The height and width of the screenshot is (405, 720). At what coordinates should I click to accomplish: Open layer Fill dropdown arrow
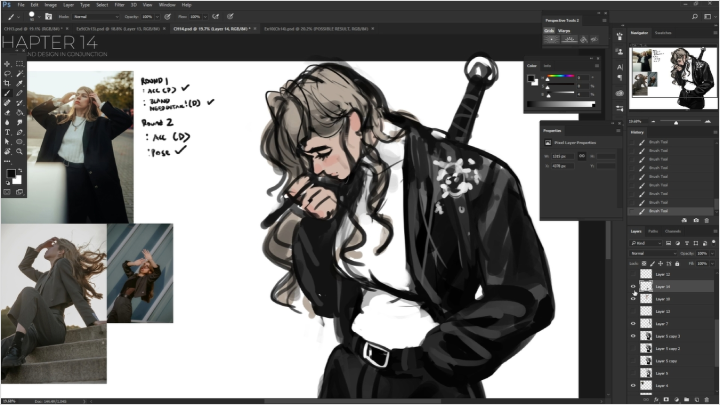click(712, 264)
